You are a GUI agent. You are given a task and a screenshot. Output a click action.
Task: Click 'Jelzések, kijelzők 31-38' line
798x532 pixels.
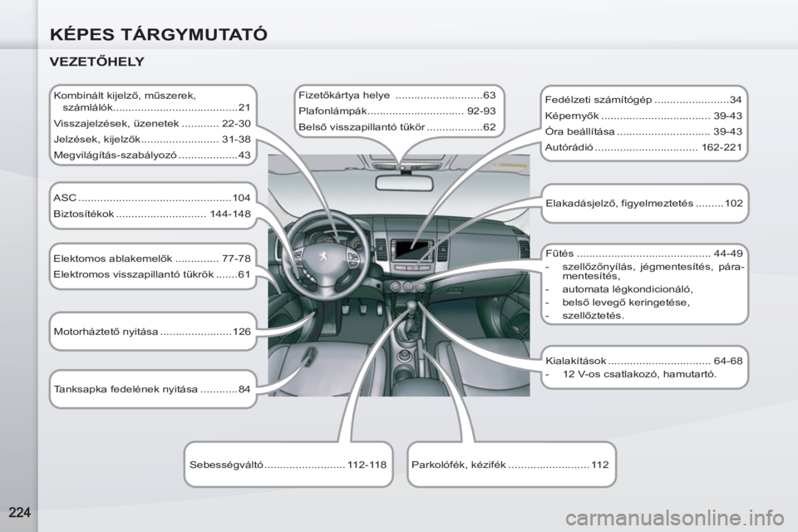tap(152, 139)
